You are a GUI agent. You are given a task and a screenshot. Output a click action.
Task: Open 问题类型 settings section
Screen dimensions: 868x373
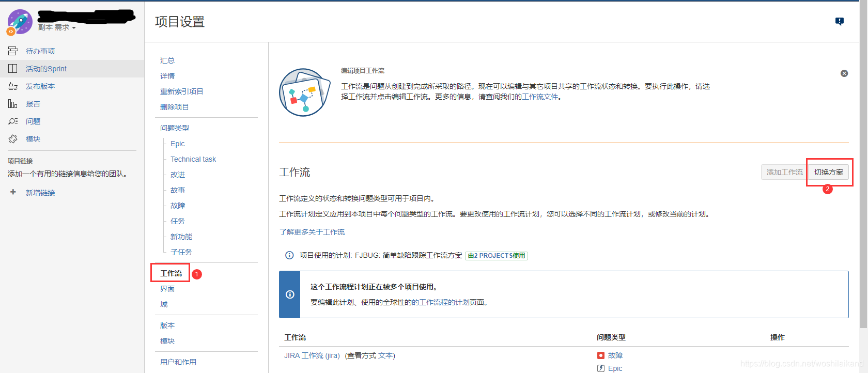point(175,128)
